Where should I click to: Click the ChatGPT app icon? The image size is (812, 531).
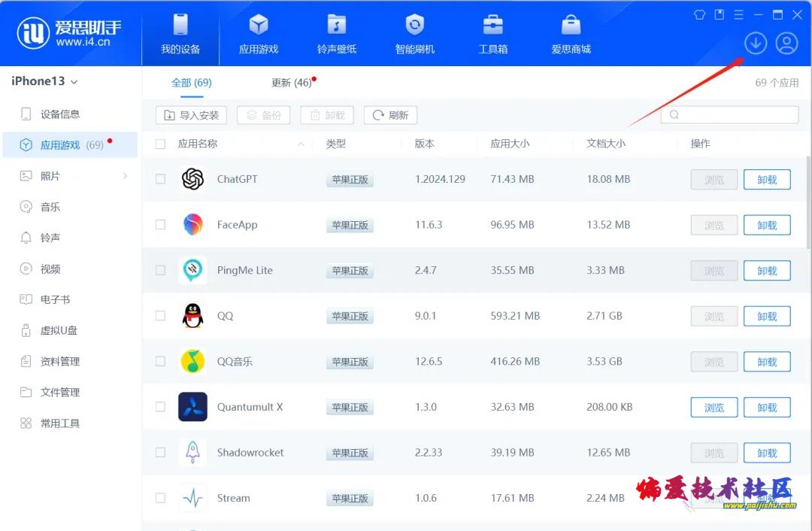click(192, 179)
